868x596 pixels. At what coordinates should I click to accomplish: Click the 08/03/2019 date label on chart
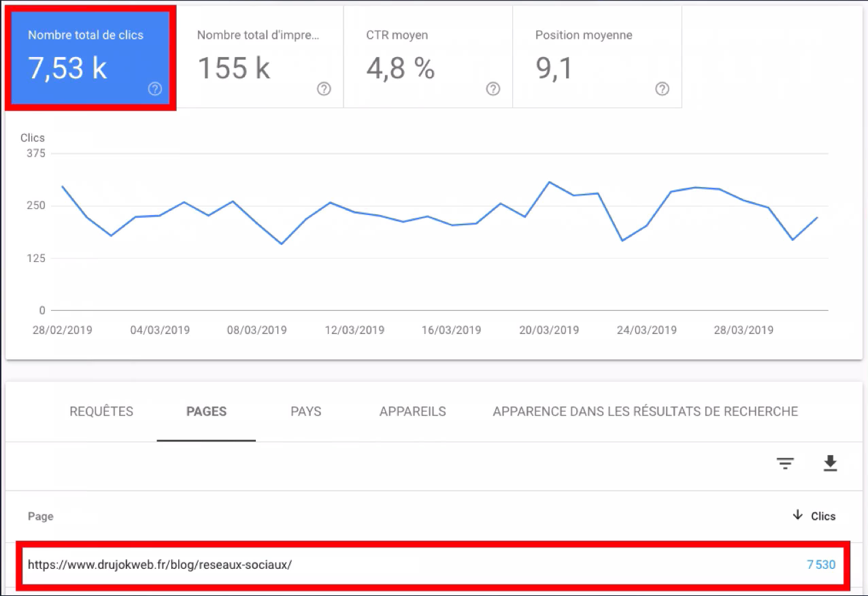click(x=257, y=330)
